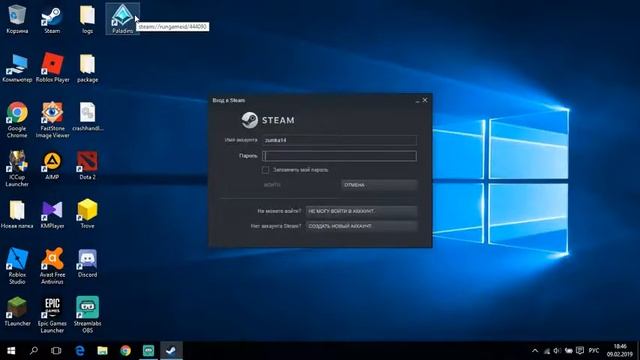Click the Steam account name field
Image resolution: width=640 pixels, height=360 pixels.
pyautogui.click(x=340, y=140)
